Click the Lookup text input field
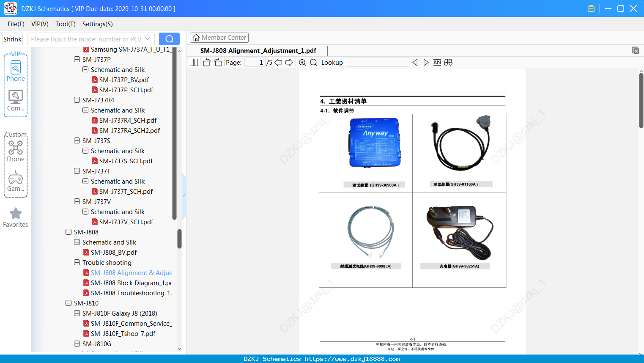 tap(378, 63)
